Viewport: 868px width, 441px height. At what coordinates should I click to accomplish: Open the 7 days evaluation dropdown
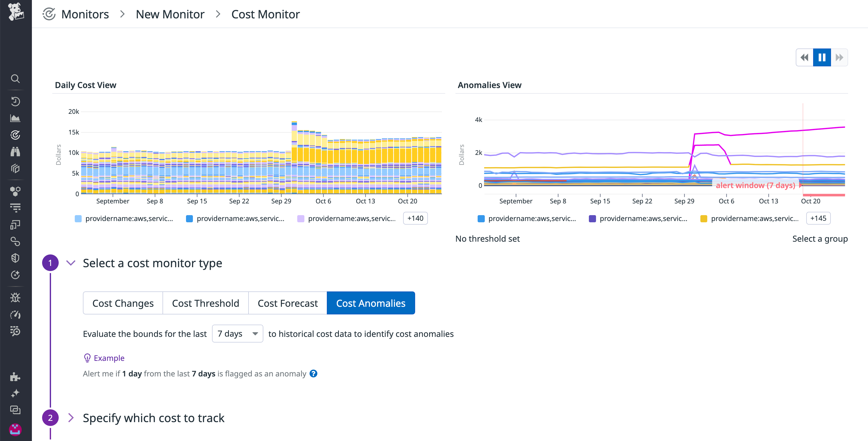point(237,334)
